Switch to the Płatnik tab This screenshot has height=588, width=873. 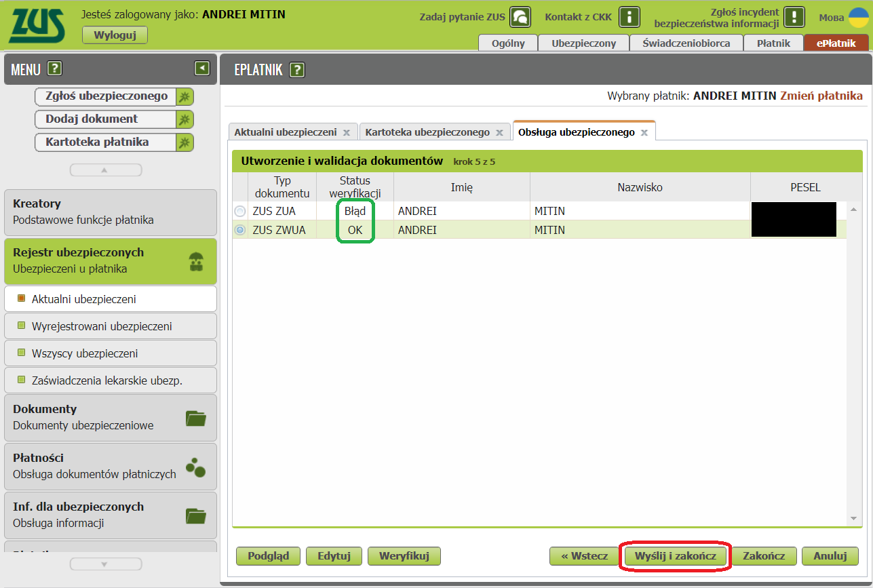click(x=773, y=43)
